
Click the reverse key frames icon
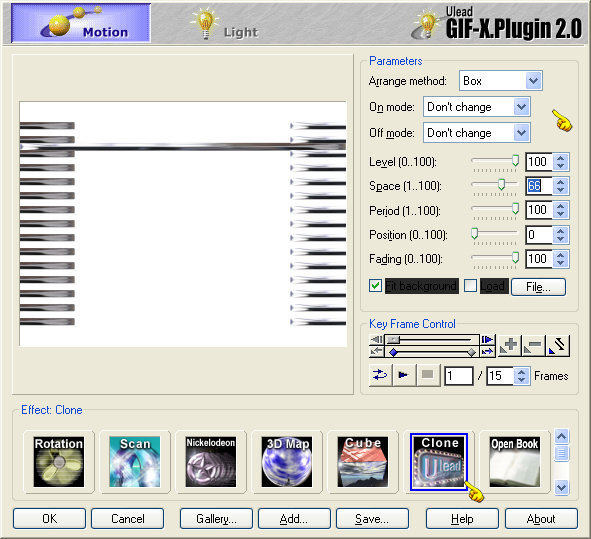[558, 346]
